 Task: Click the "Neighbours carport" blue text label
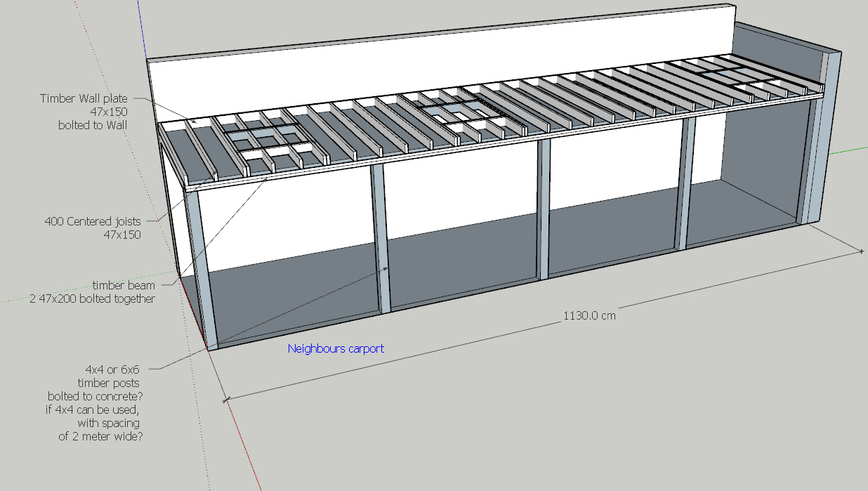[x=336, y=348]
